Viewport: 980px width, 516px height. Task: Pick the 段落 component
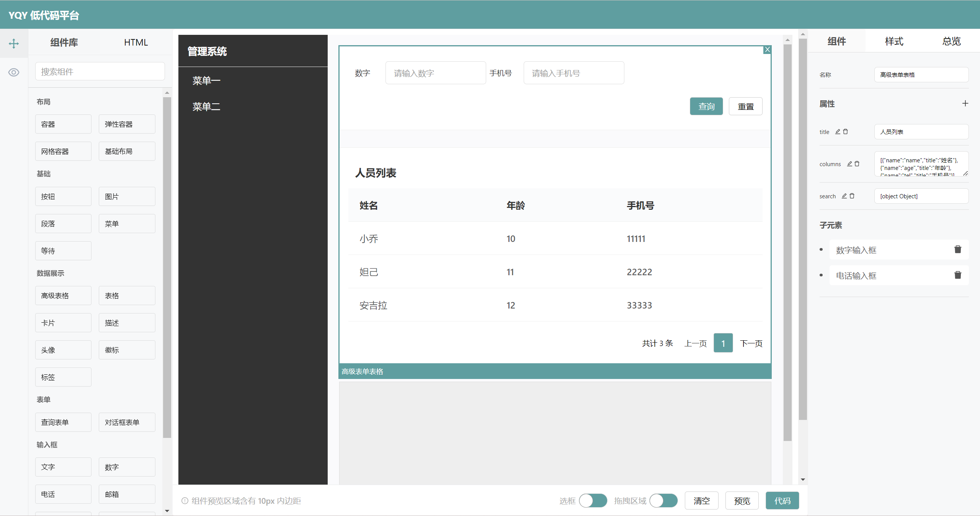pos(63,224)
